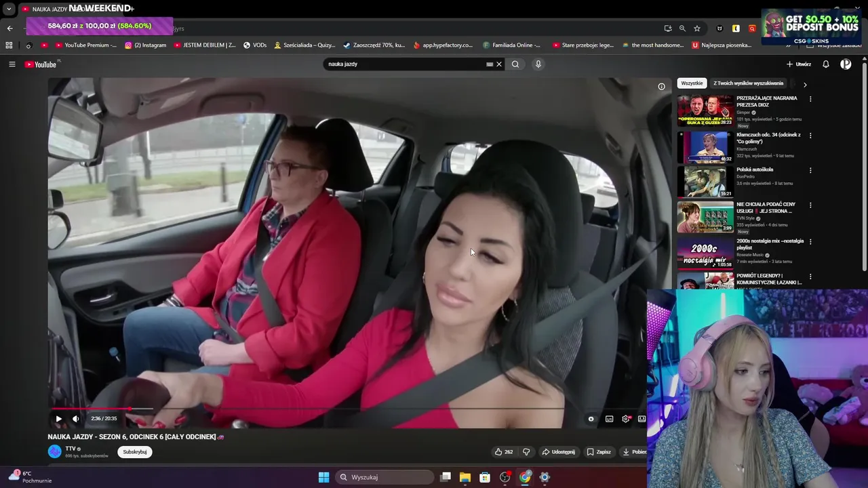Open apps grid in bookmarks bar
Screen dimensions: 868x488
click(9, 45)
